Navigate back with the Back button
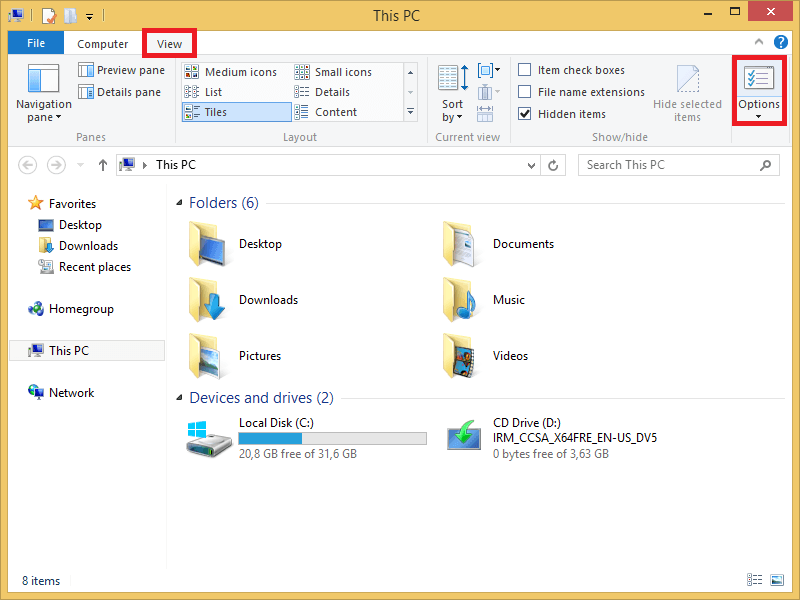This screenshot has width=800, height=600. click(27, 165)
